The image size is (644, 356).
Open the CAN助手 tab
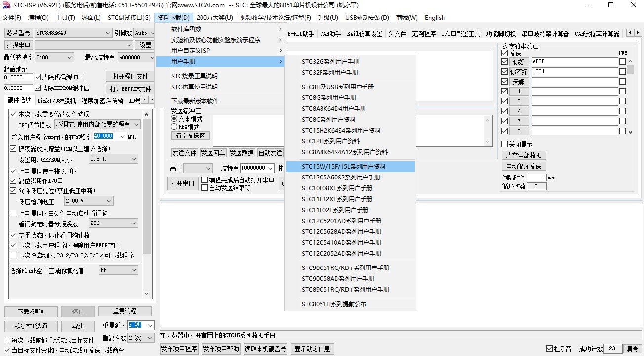[330, 34]
